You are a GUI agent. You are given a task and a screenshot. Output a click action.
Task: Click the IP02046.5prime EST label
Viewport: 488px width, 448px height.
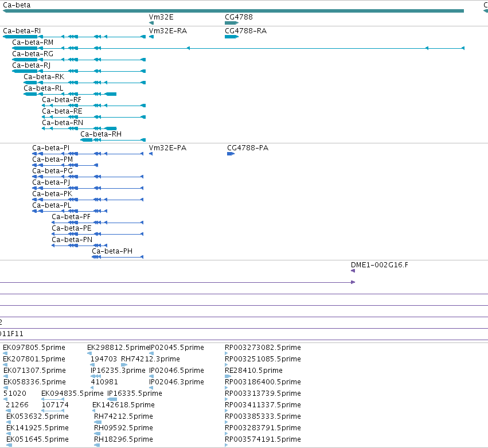pyautogui.click(x=177, y=371)
